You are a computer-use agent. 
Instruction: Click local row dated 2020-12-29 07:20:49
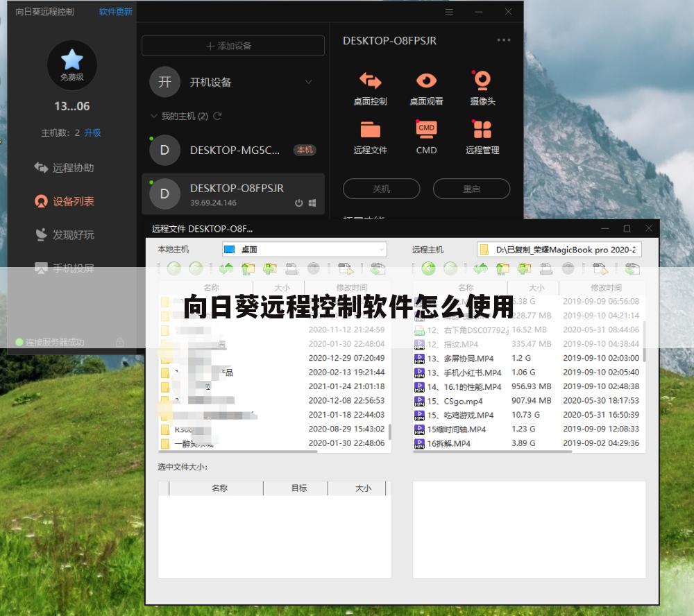click(x=273, y=358)
